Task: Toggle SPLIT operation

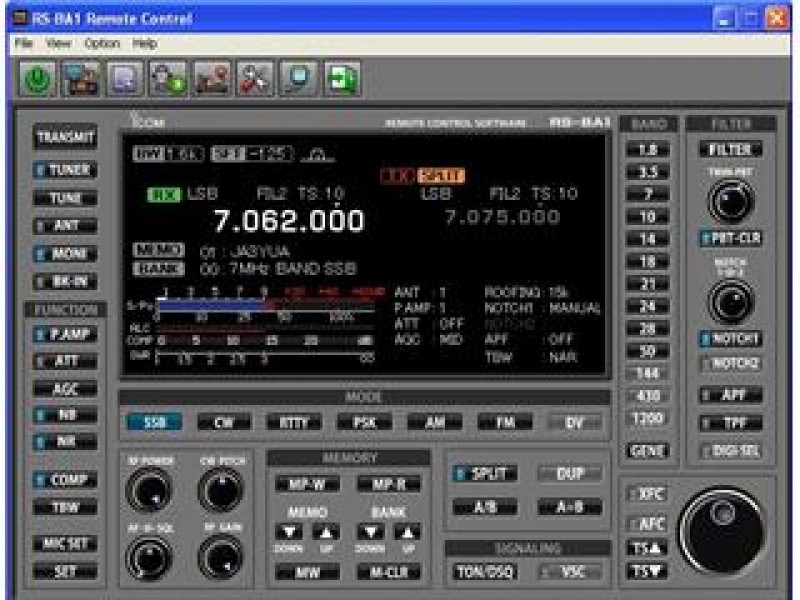Action: [x=485, y=474]
